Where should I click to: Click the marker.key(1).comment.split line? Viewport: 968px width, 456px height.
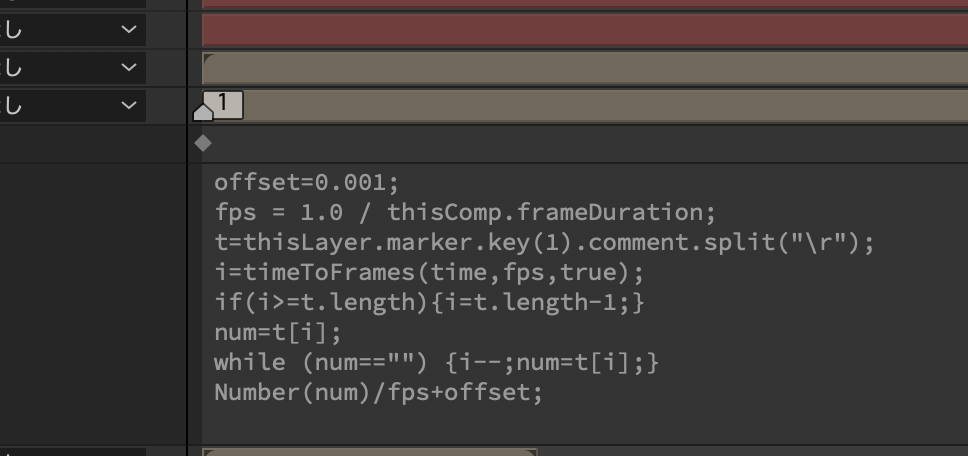544,243
